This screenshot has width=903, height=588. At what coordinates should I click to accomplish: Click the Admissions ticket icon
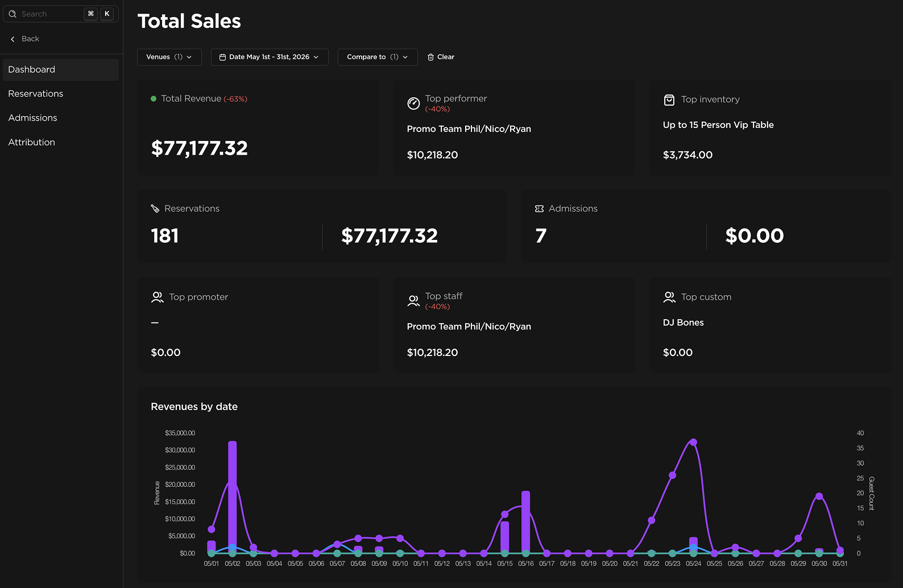pyautogui.click(x=539, y=209)
